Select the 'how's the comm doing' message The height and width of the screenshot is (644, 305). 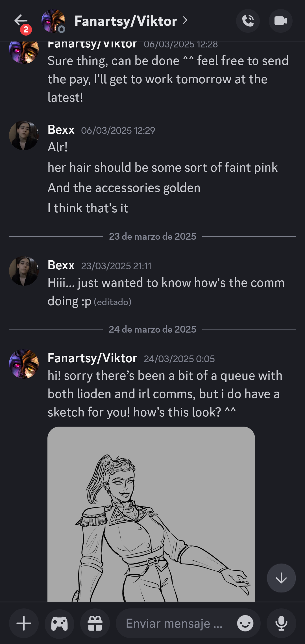[166, 292]
